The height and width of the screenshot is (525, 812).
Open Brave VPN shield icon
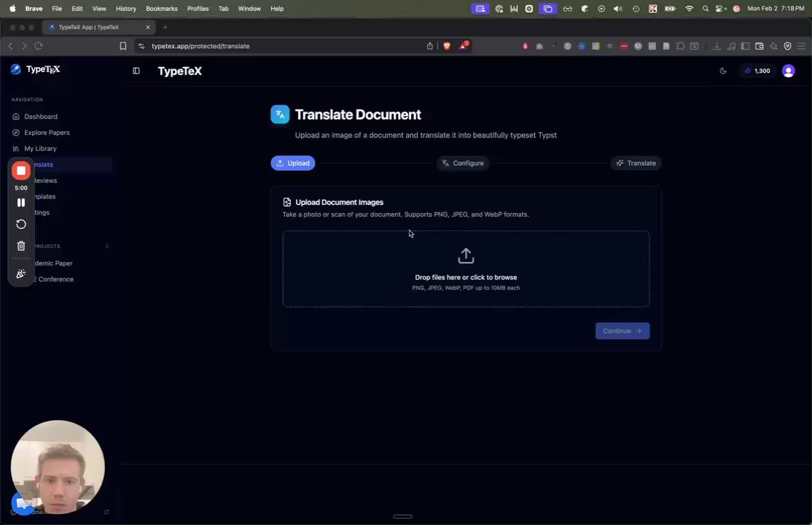tap(788, 46)
